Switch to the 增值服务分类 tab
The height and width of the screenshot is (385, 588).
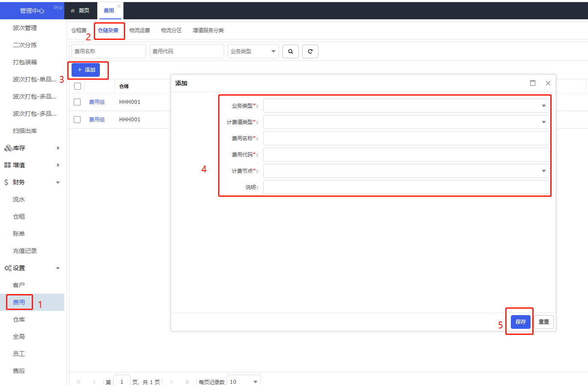(x=208, y=30)
